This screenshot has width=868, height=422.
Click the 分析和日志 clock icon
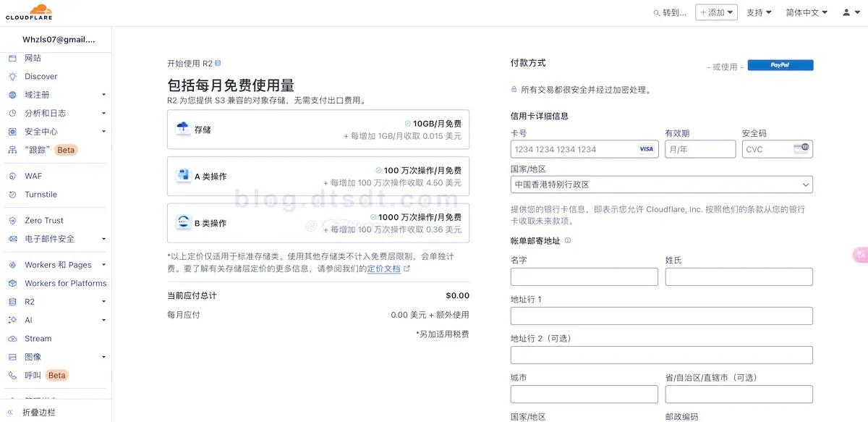click(x=12, y=114)
